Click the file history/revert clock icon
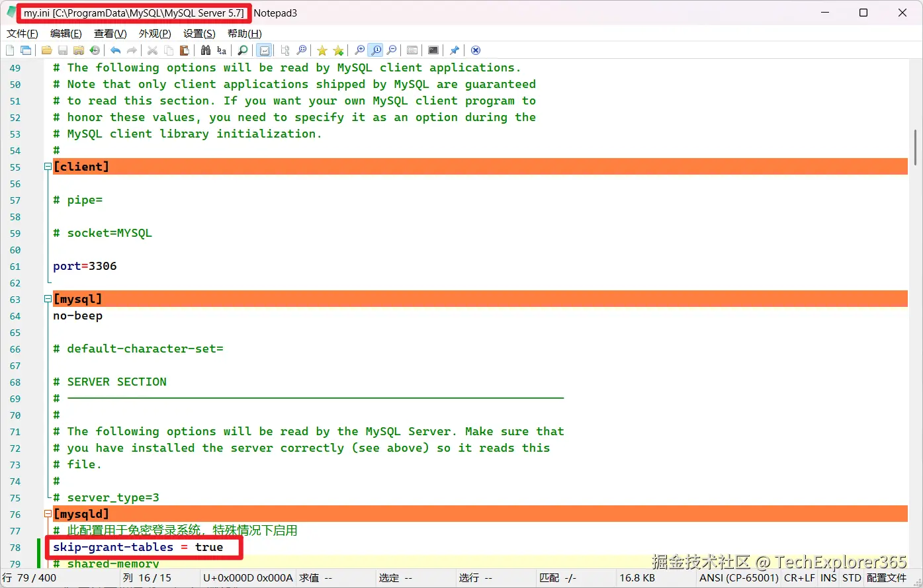This screenshot has width=923, height=588. 95,50
